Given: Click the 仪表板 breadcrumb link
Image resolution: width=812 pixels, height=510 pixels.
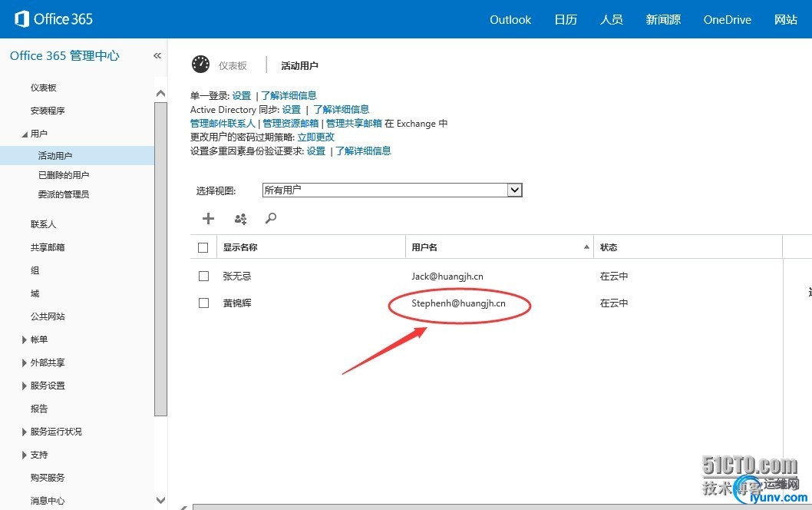Looking at the screenshot, I should 233,66.
